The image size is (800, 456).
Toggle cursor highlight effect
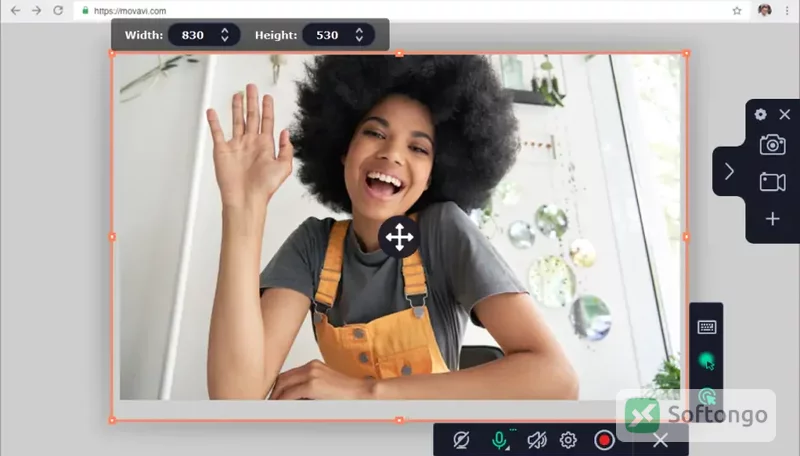[x=707, y=361]
